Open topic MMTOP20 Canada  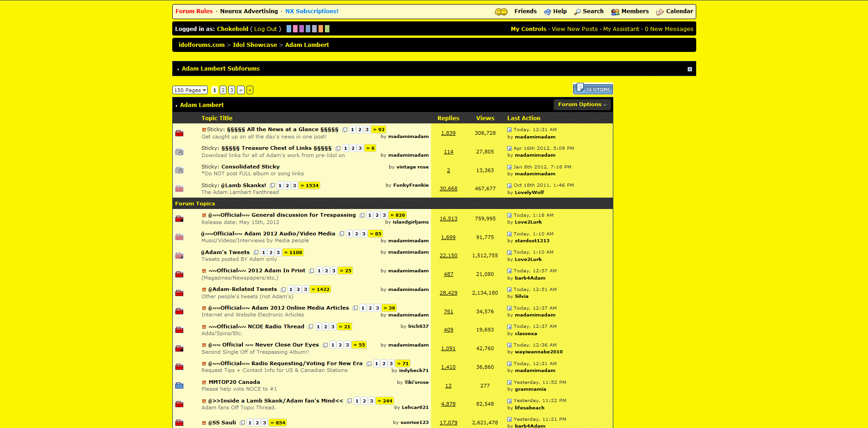[x=234, y=382]
